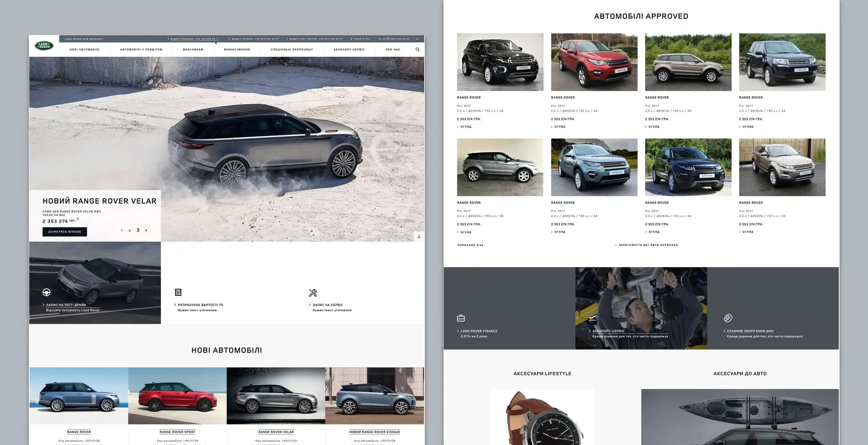Open the grey Evoque showroom Approved photo
The image size is (868, 445).
500,167
